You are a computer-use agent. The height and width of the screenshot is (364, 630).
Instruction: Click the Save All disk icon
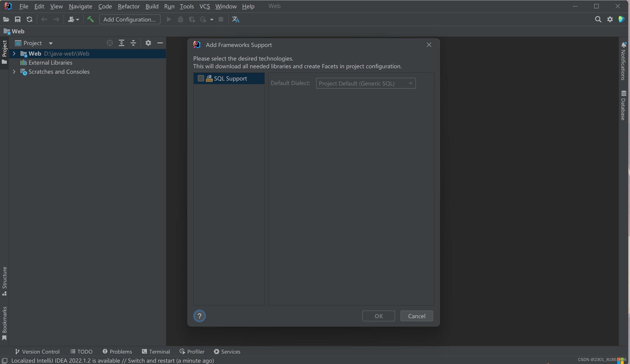coord(17,19)
